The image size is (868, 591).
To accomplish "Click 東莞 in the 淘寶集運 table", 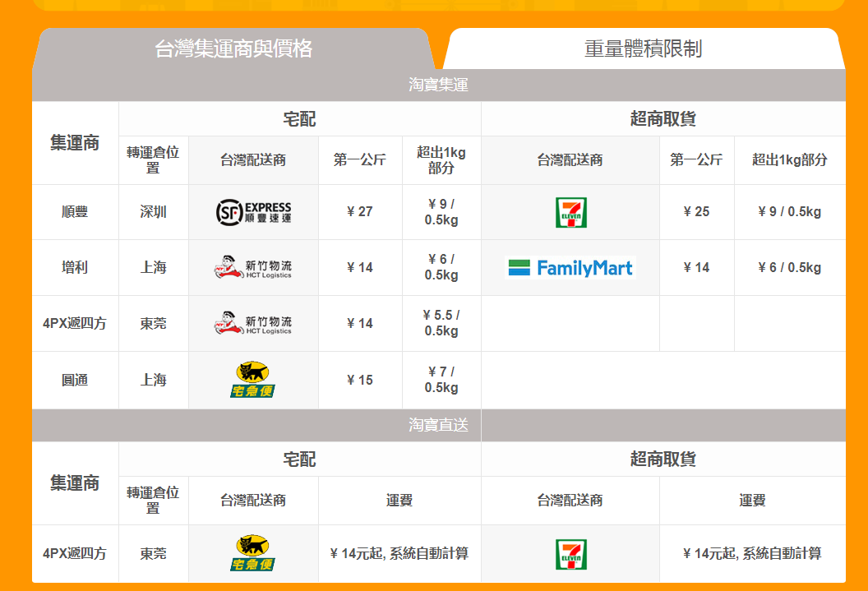I will 154,323.
